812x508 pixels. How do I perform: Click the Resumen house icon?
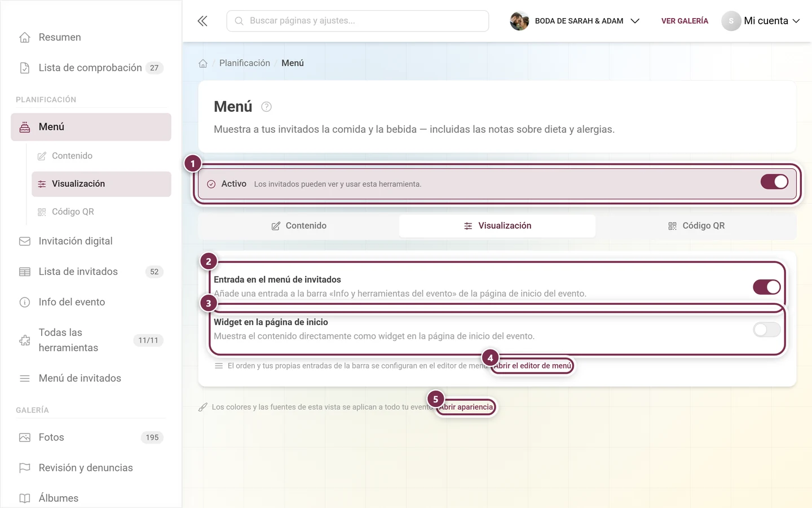point(25,37)
